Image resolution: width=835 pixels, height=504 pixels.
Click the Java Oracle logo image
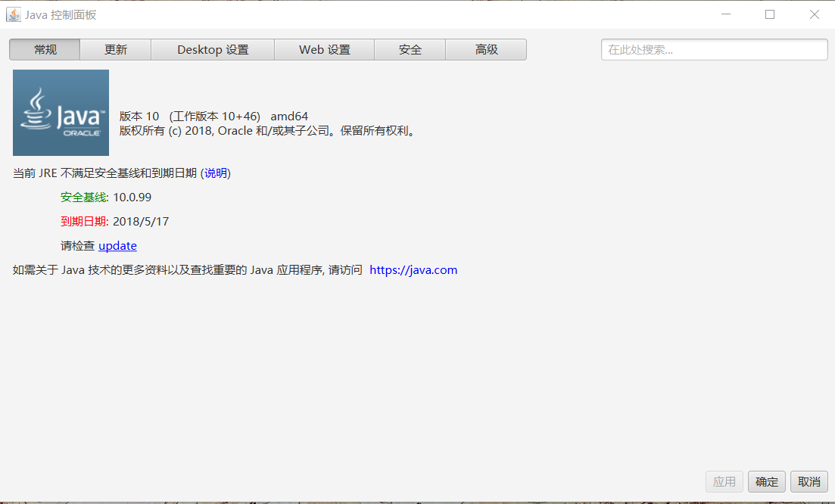point(61,113)
